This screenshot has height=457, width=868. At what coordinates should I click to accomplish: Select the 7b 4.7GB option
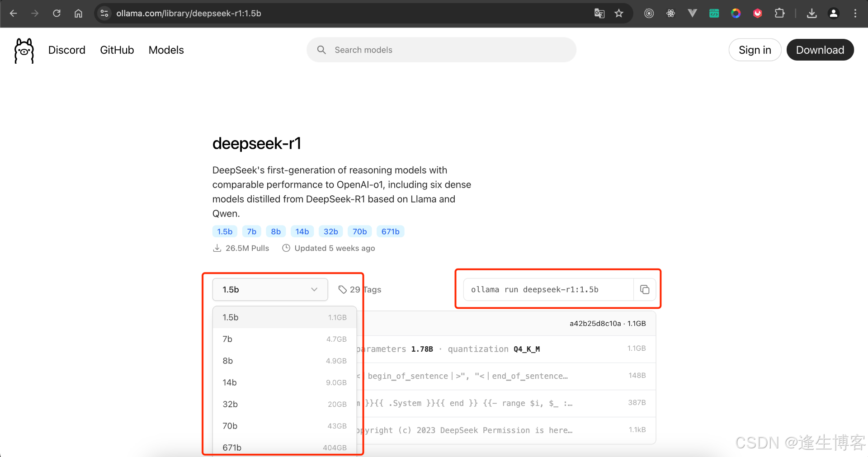point(284,339)
